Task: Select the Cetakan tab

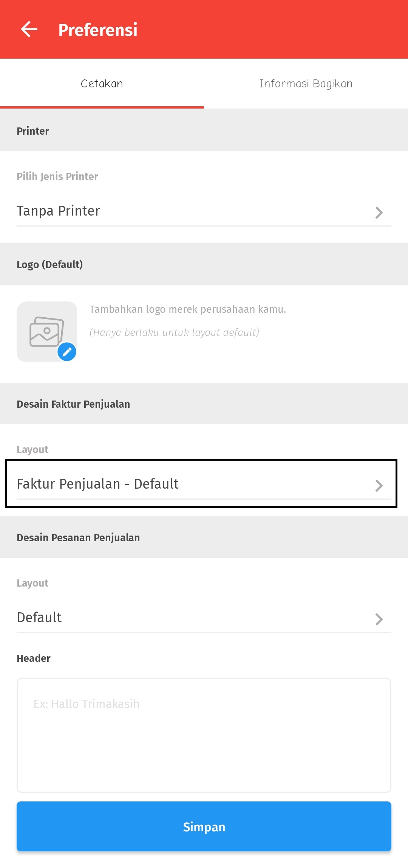Action: coord(101,83)
